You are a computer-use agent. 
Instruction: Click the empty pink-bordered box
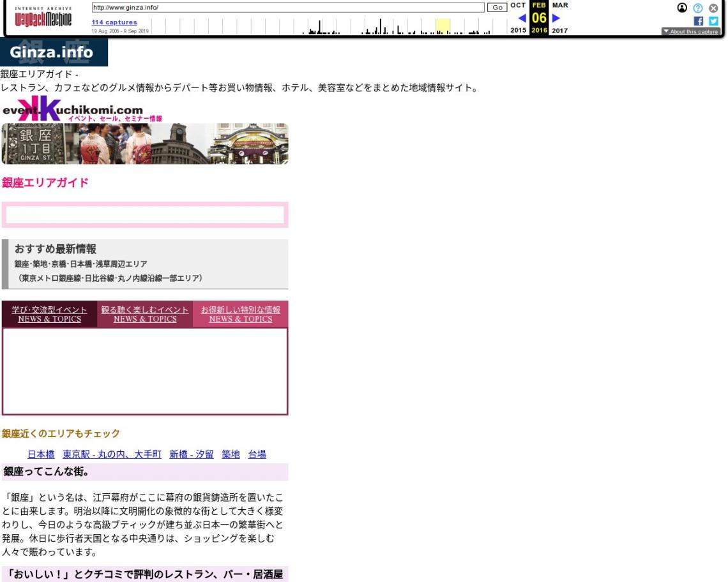coord(145,215)
